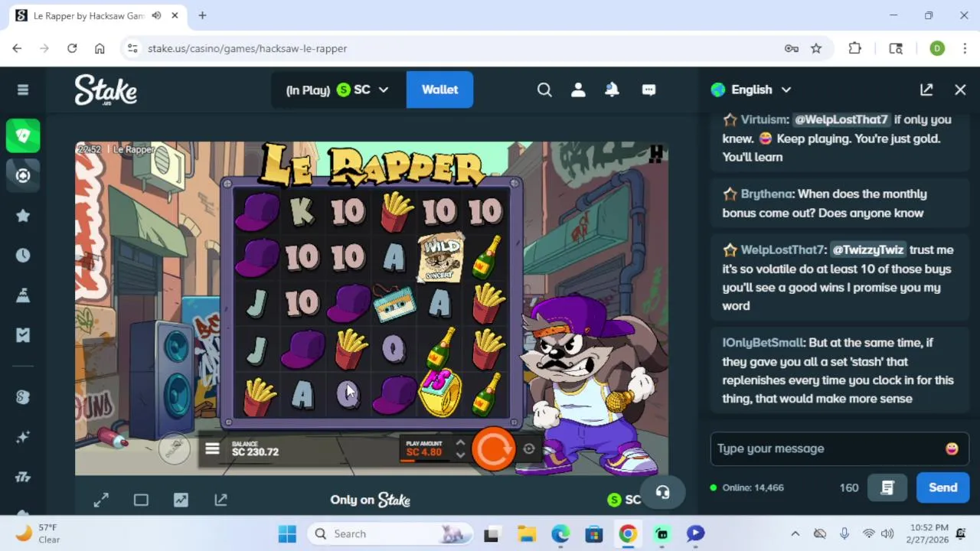Click the Wild Concert symbol on the reels
The image size is (980, 551).
click(x=441, y=257)
